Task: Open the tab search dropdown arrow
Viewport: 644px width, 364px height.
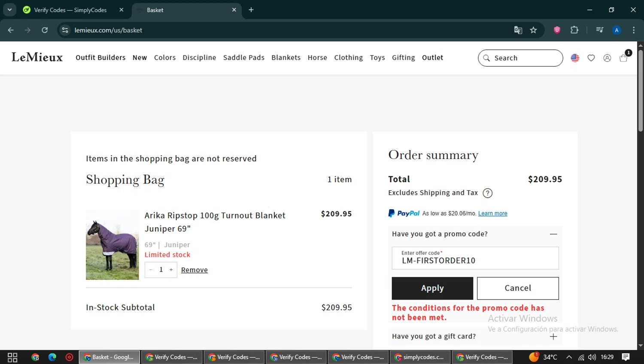Action: (x=9, y=10)
